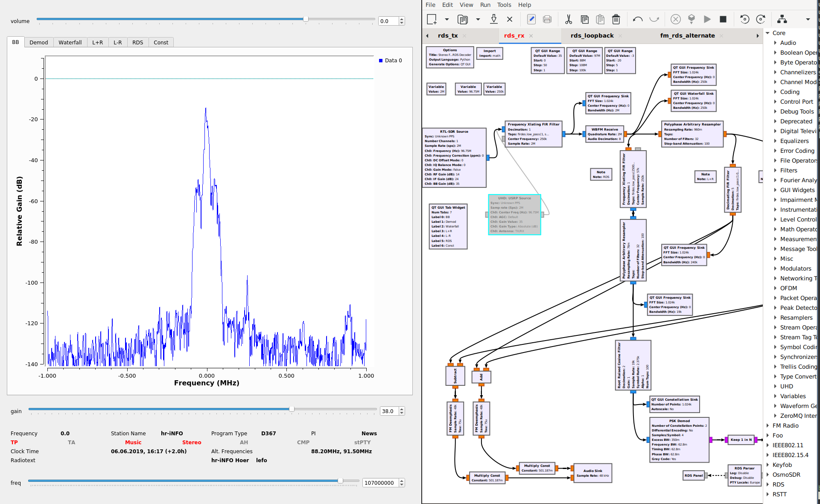The height and width of the screenshot is (504, 820).
Task: Click the volume slider handle
Action: (306, 19)
